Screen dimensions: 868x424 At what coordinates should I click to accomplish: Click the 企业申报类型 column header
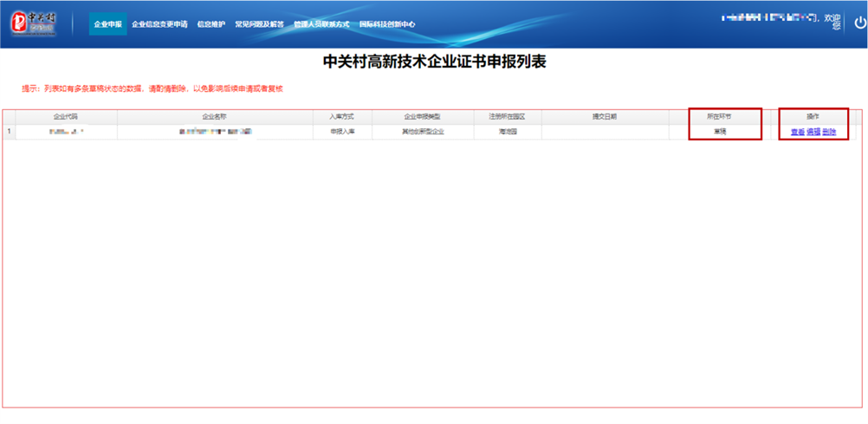coord(423,117)
